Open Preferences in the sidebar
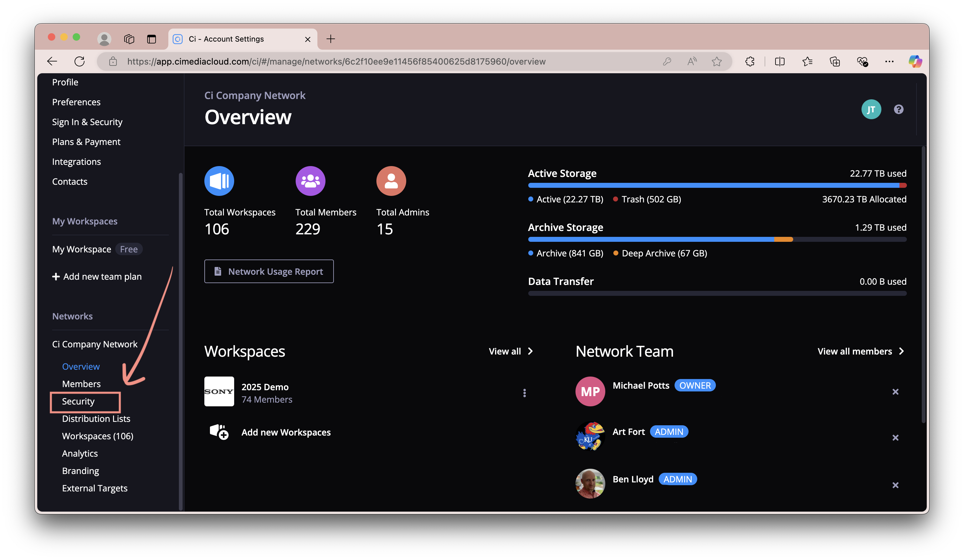964x560 pixels. point(76,102)
